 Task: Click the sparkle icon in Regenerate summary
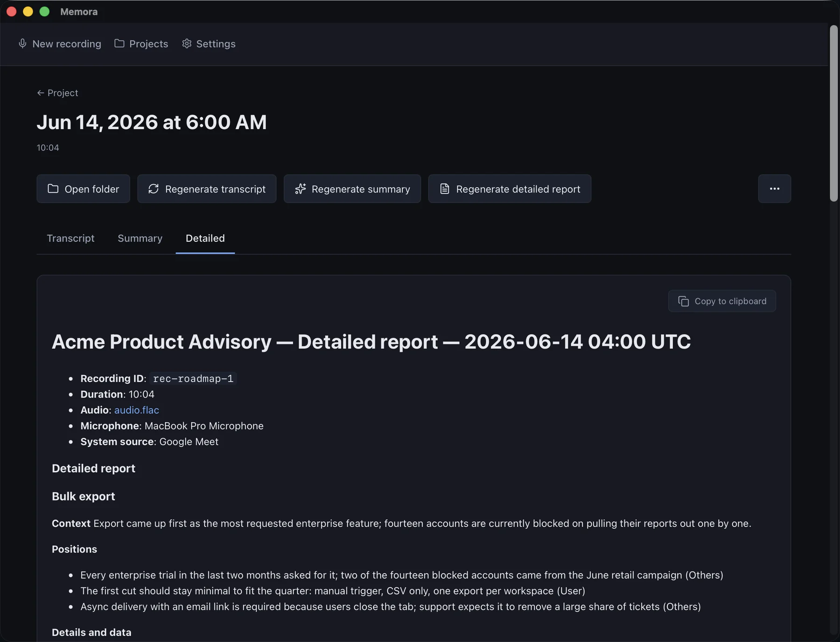(301, 188)
